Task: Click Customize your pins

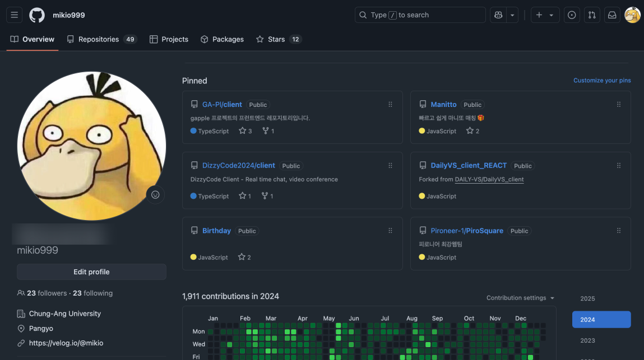Action: point(602,81)
